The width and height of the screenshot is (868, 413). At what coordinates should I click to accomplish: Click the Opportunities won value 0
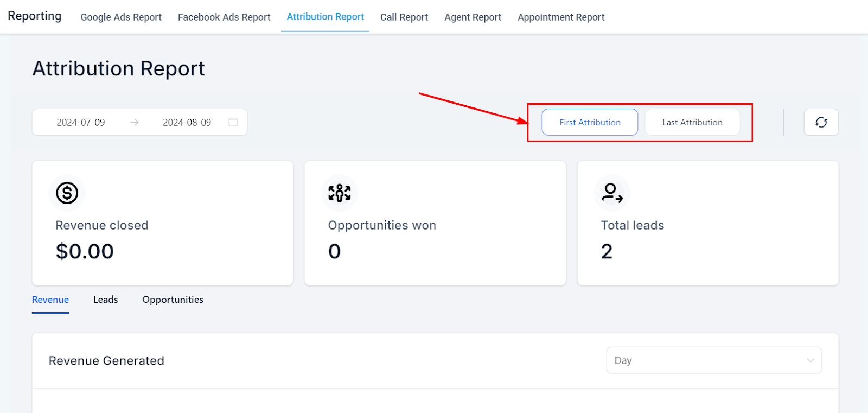[335, 251]
